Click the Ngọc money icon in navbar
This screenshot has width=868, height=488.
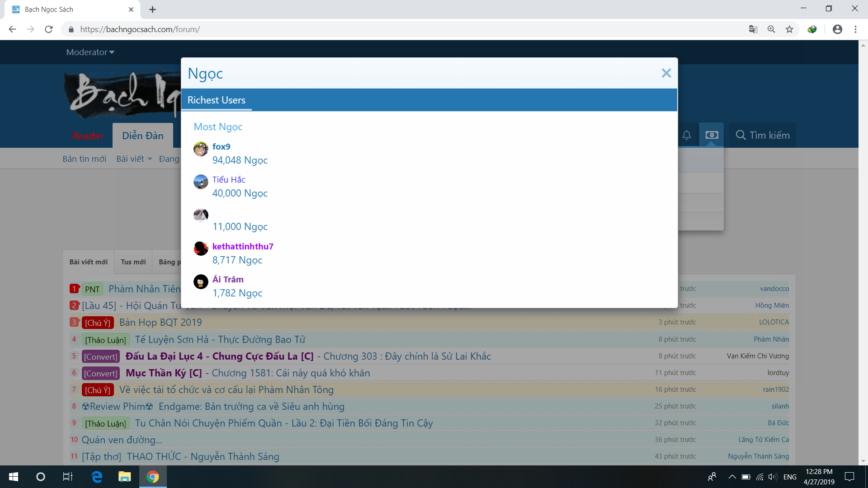click(x=712, y=135)
